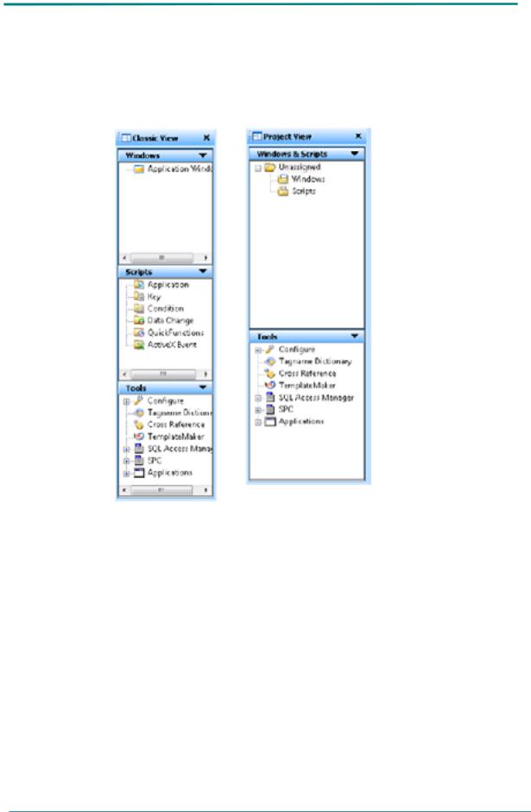
Task: Expand Applications node in Project View
Action: click(257, 422)
